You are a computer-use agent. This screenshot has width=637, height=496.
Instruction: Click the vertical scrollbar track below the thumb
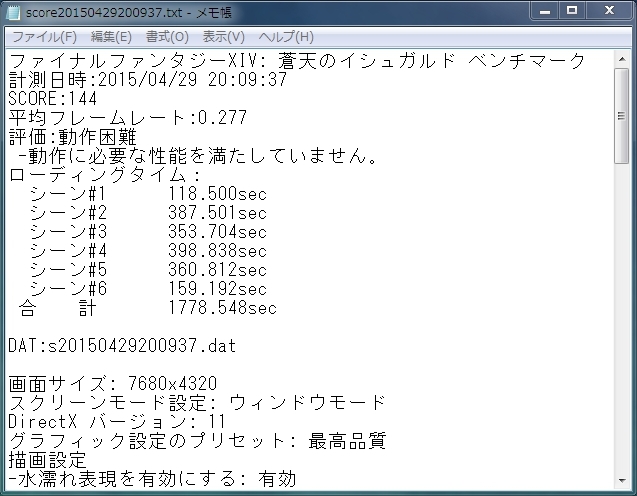[622, 317]
